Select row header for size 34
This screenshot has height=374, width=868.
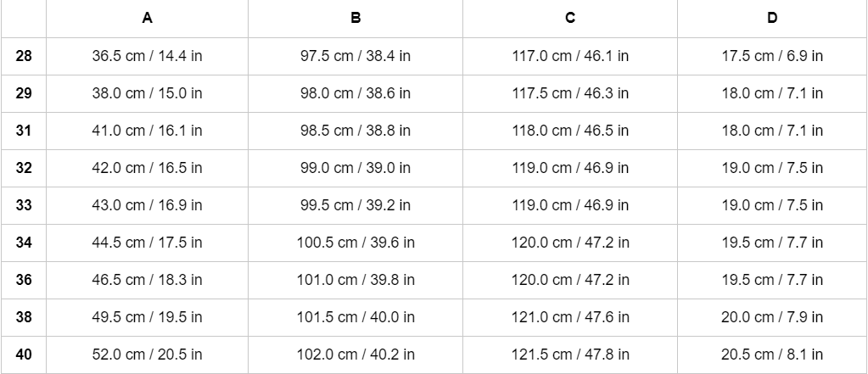coord(24,243)
